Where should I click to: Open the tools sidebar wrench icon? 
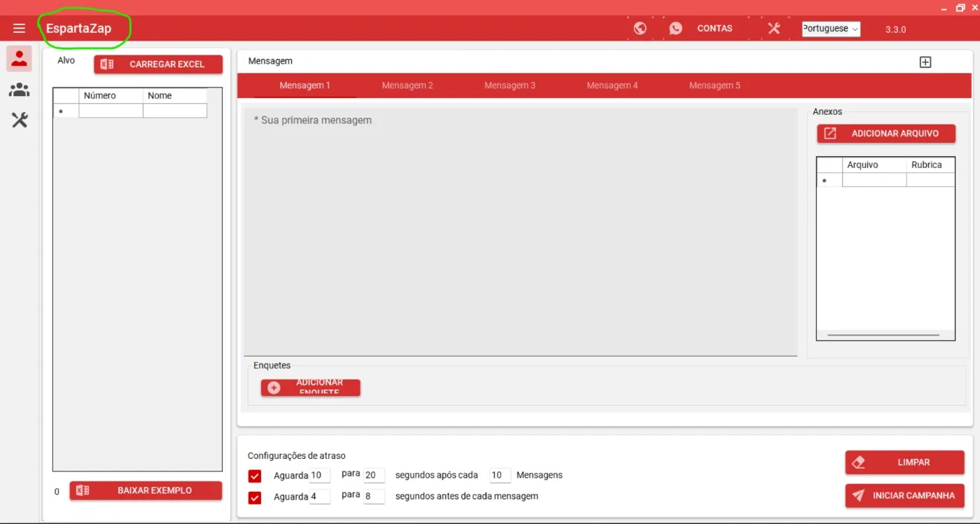click(20, 120)
